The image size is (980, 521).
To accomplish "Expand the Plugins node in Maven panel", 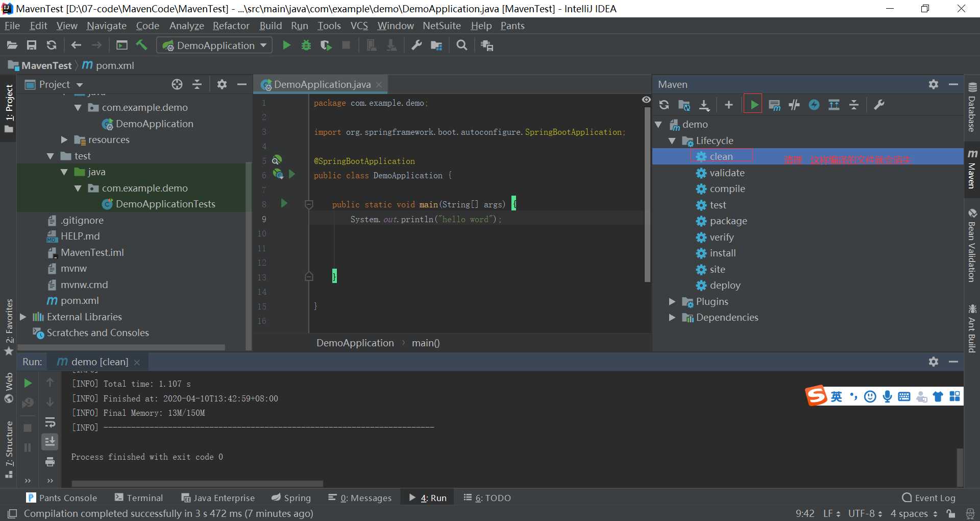I will tap(672, 301).
